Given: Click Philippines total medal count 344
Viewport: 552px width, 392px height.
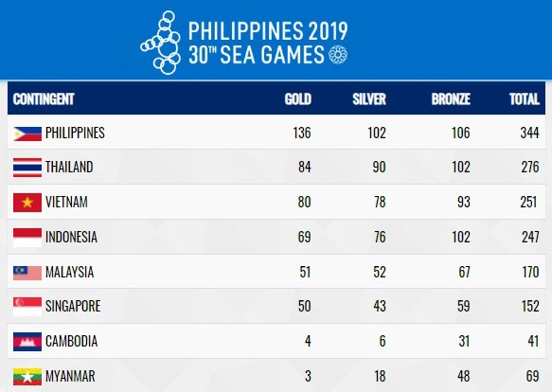Looking at the screenshot, I should click(530, 133).
